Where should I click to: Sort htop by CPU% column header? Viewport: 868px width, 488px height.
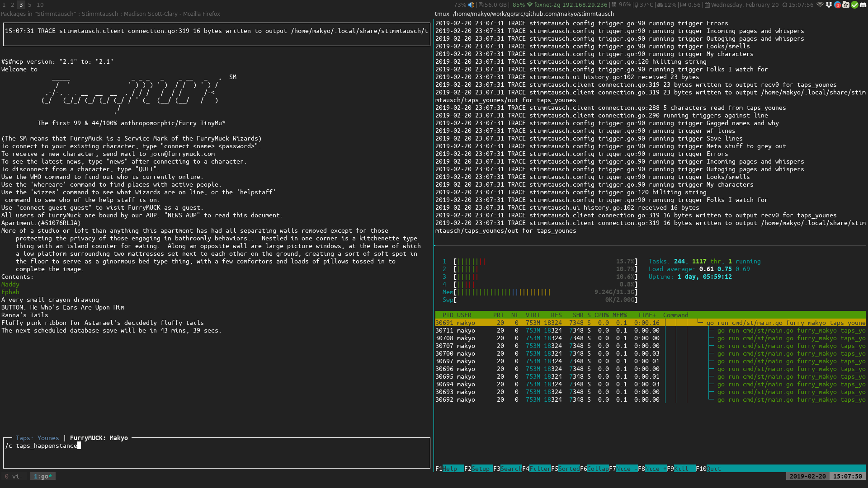point(601,315)
